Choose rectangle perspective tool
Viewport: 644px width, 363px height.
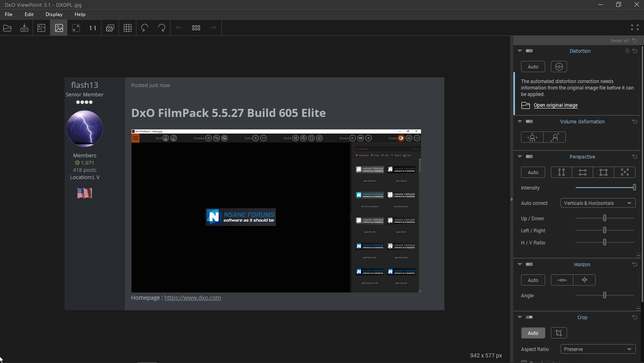click(604, 172)
